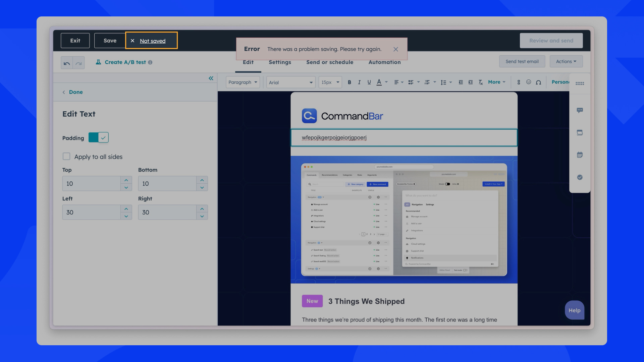
Task: Open the Automation tab
Action: [385, 62]
